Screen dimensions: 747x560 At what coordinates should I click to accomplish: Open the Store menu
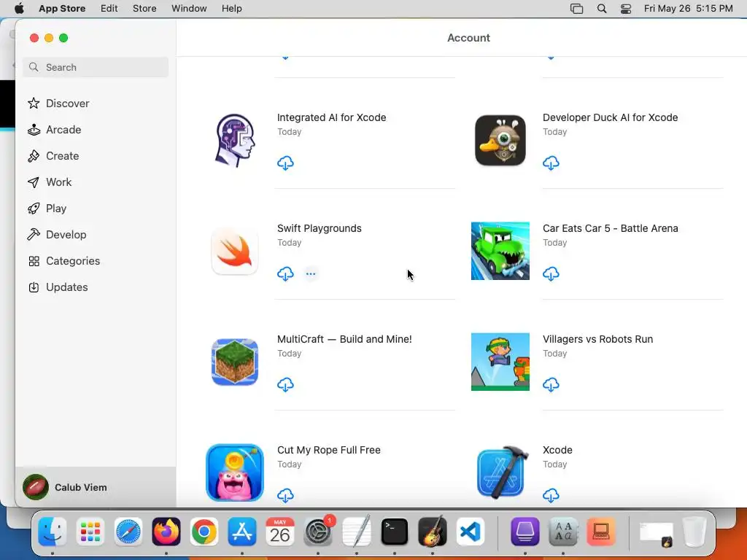(x=144, y=9)
